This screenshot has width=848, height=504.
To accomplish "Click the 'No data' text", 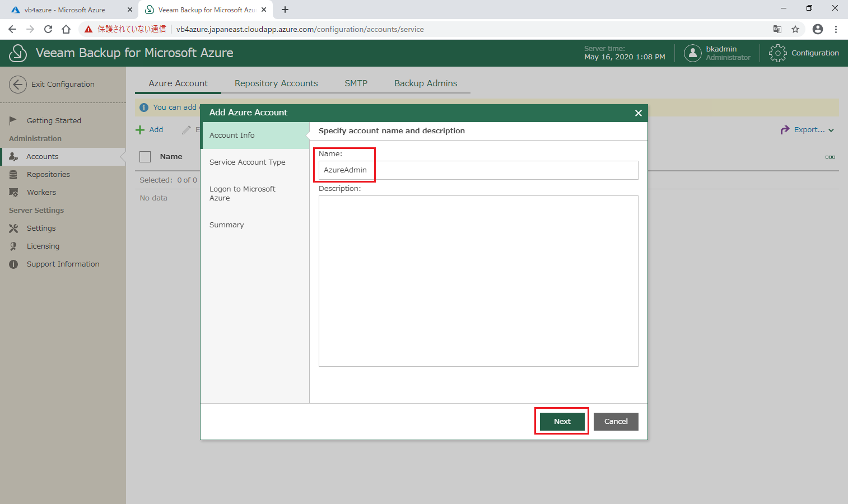I will point(153,198).
